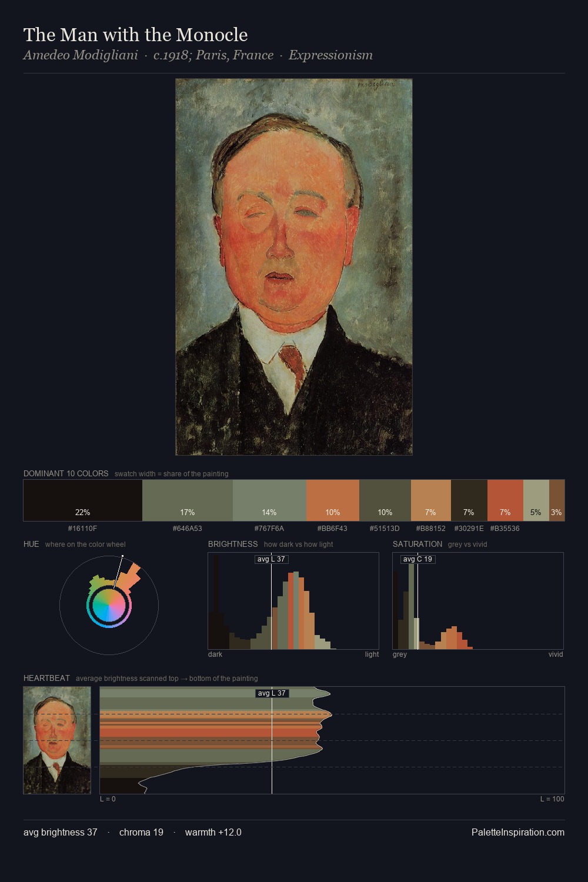The width and height of the screenshot is (588, 882).
Task: Click the 'avg C 19' saturation label
Action: tap(417, 559)
